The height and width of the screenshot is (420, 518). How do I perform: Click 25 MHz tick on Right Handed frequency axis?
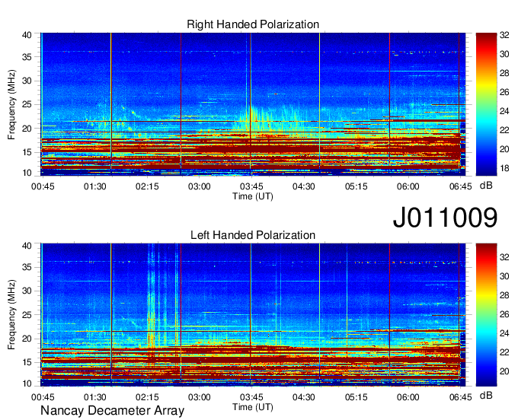tap(27, 104)
